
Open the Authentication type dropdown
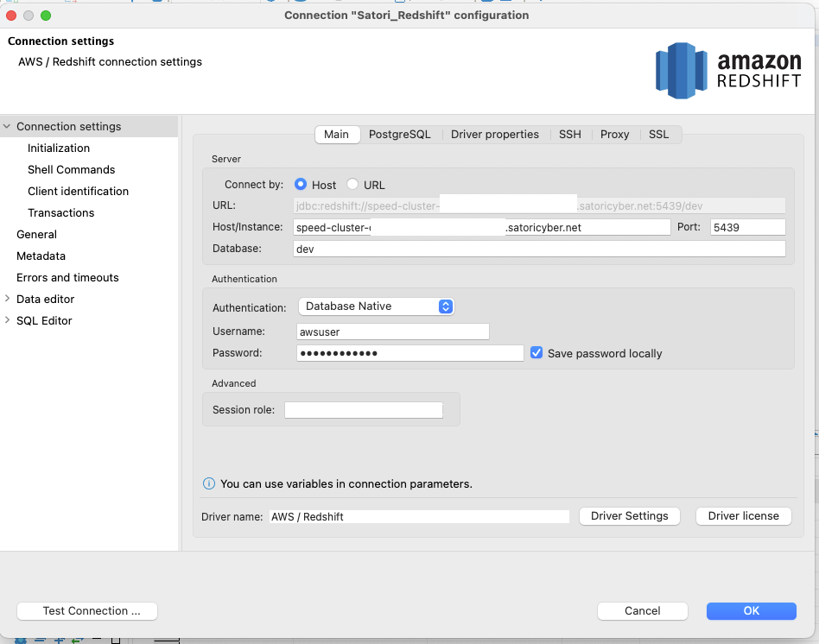376,306
